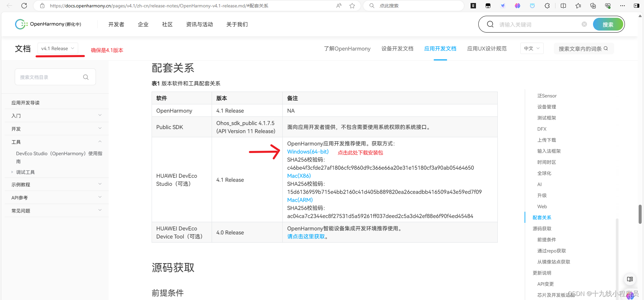
Task: Clear the keyword search with the x icon
Action: point(584,24)
